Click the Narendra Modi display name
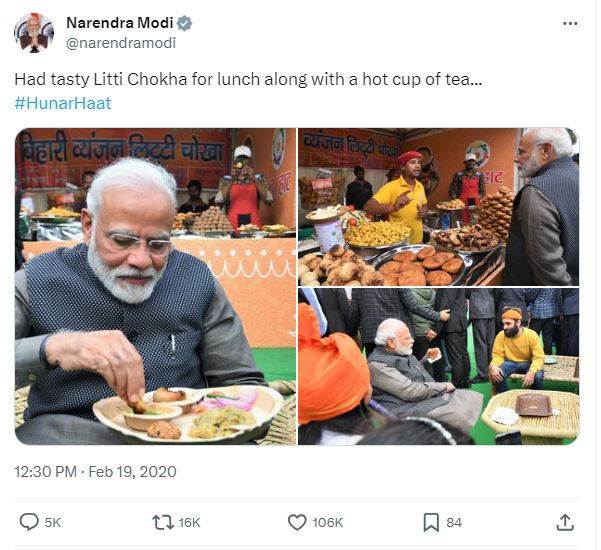 pos(119,23)
